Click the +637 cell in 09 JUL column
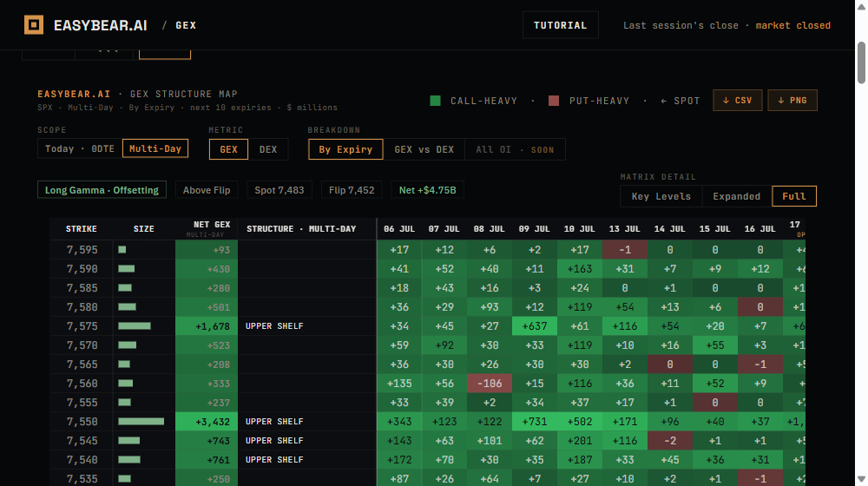Viewport: 868px width, 486px height. (x=534, y=326)
